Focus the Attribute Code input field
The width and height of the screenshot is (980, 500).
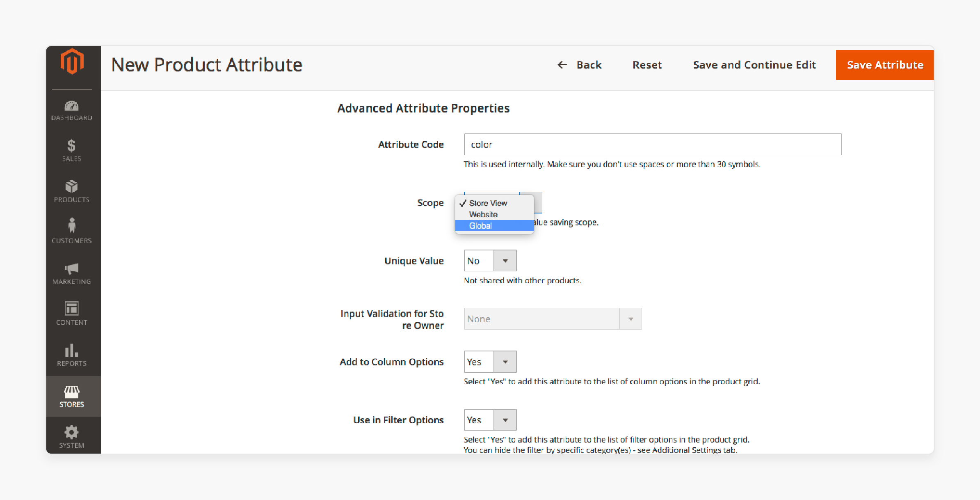pos(653,144)
